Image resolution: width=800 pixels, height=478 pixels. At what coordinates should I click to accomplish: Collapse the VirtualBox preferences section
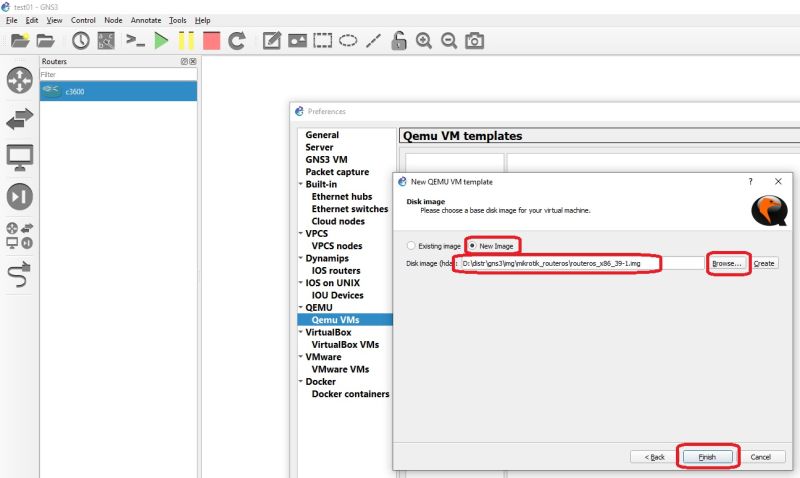pyautogui.click(x=301, y=332)
